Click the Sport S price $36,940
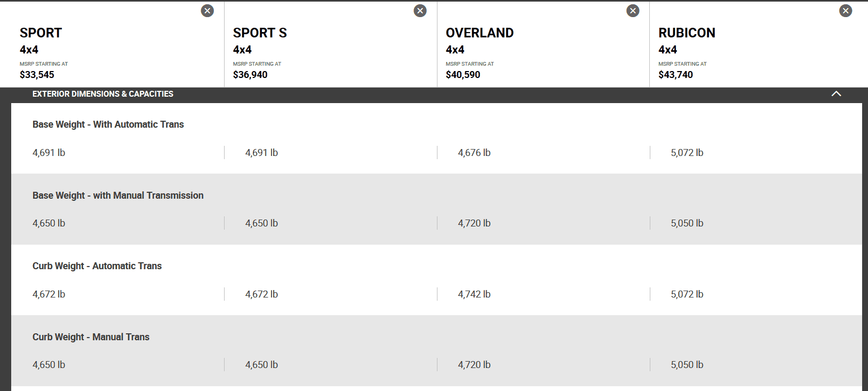 (250, 75)
